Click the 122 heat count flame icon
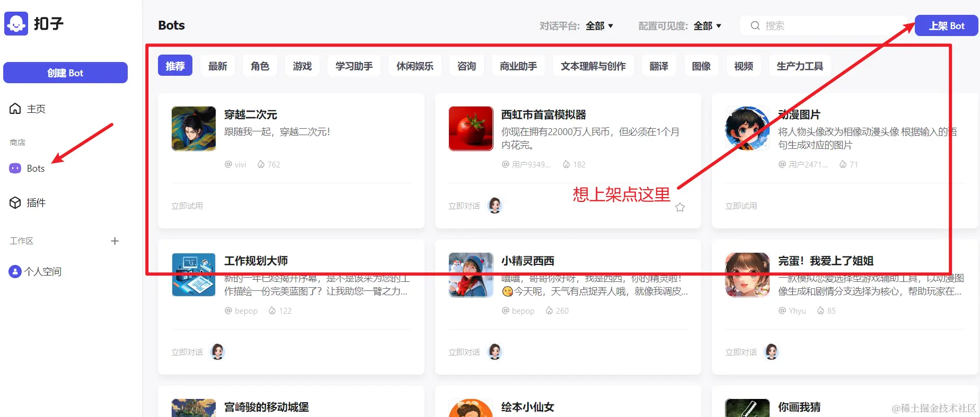 pyautogui.click(x=272, y=310)
